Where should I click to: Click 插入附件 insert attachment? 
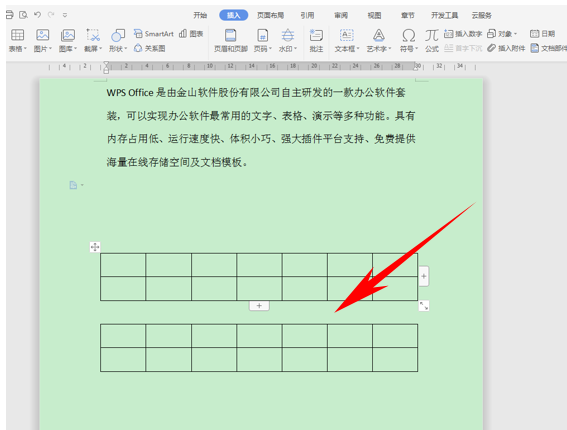click(506, 48)
